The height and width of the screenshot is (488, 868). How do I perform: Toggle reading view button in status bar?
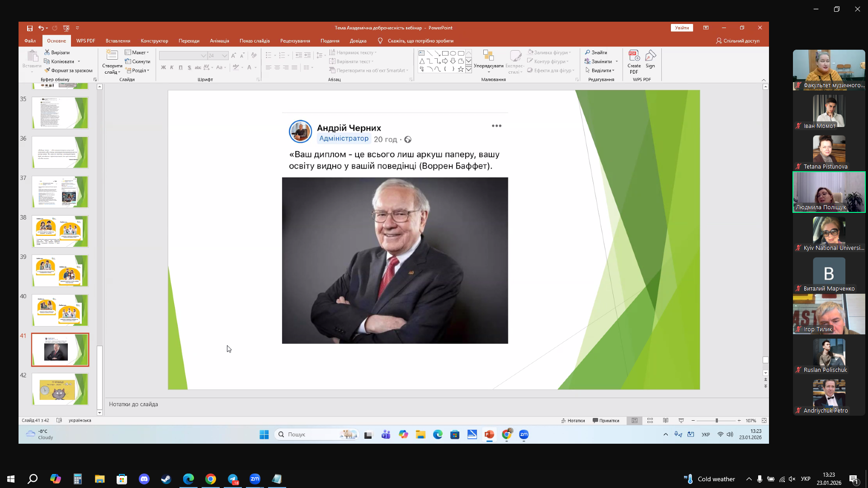[665, 421]
